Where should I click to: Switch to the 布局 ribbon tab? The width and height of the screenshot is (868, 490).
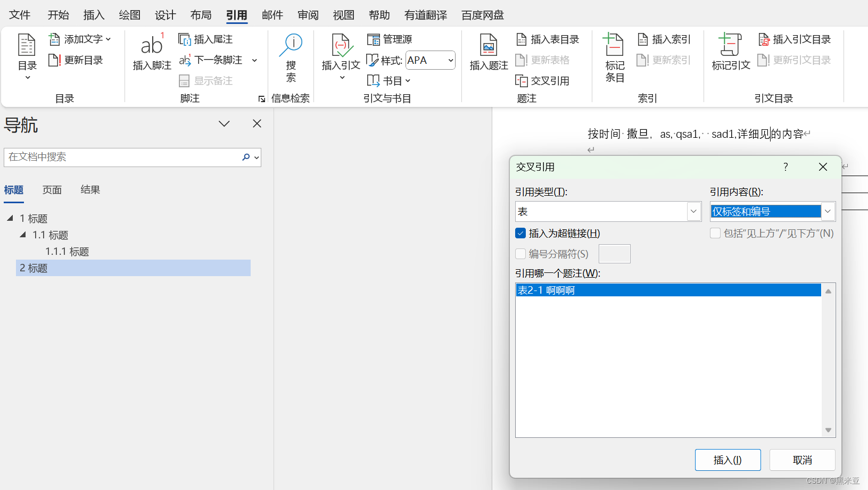201,15
